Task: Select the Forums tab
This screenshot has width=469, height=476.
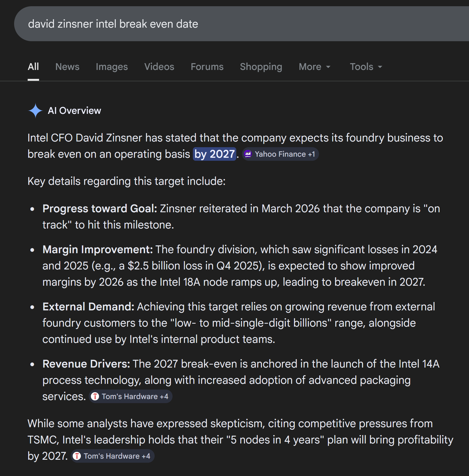Action: click(x=207, y=67)
